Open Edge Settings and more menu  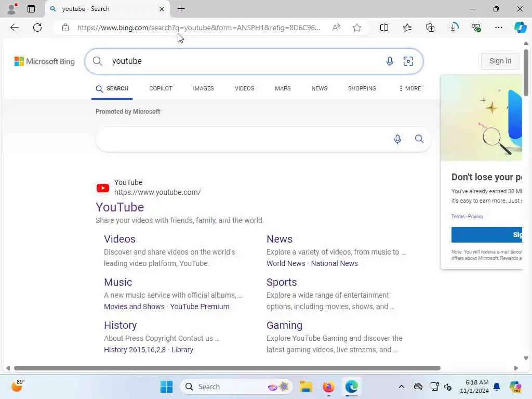[x=498, y=28]
